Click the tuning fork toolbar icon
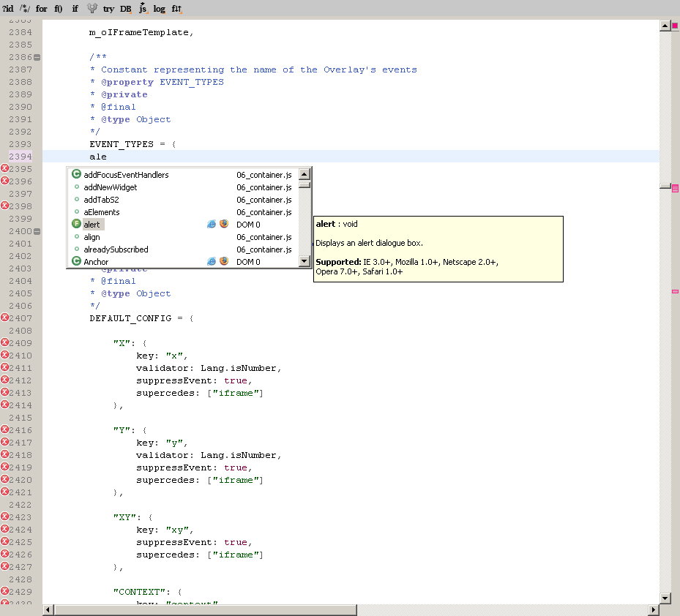Image resolution: width=680 pixels, height=616 pixels. click(92, 9)
